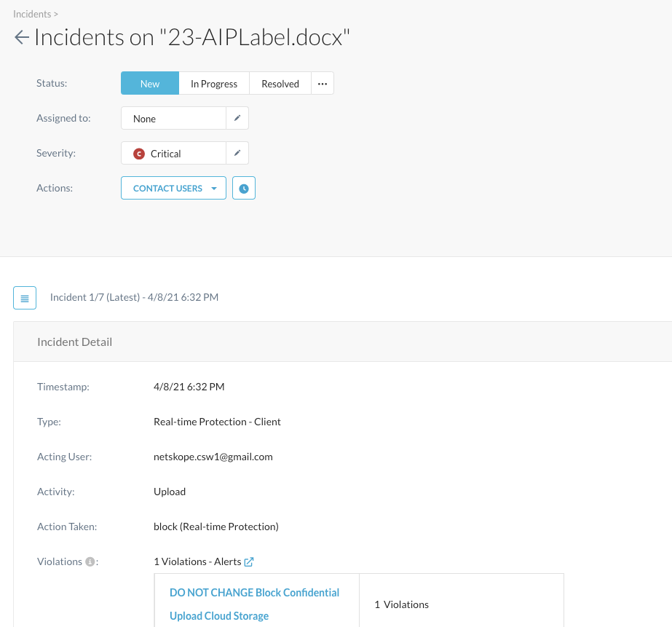The height and width of the screenshot is (627, 672).
Task: Click the info icon next to Violations
Action: [x=90, y=561]
